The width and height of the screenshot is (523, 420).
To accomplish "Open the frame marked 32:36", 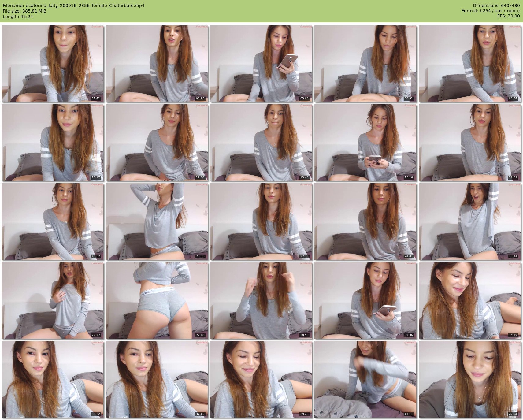I will coord(365,300).
